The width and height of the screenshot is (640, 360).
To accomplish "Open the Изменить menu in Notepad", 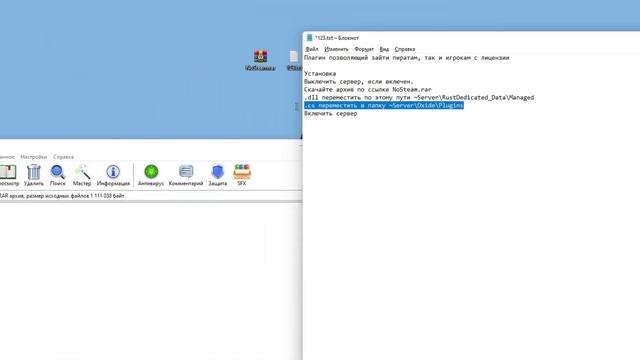I will coord(336,49).
